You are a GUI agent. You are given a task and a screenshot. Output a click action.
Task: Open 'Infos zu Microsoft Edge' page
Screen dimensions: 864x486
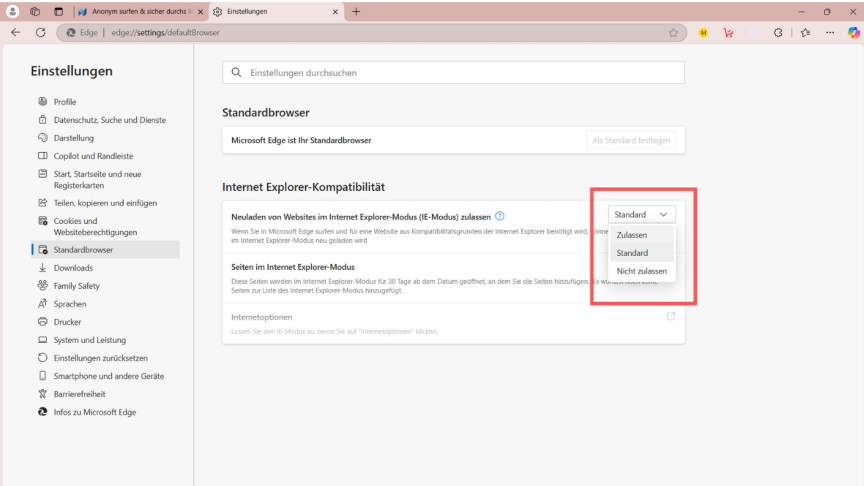(105, 412)
